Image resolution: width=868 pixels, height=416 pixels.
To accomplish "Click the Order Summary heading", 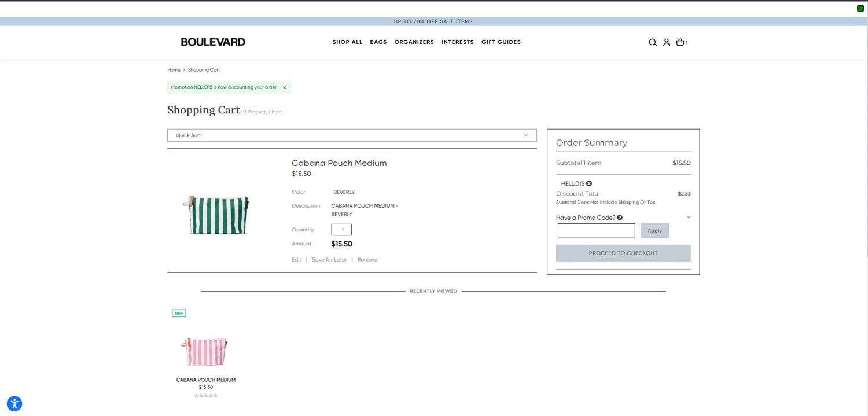I will coord(591,143).
